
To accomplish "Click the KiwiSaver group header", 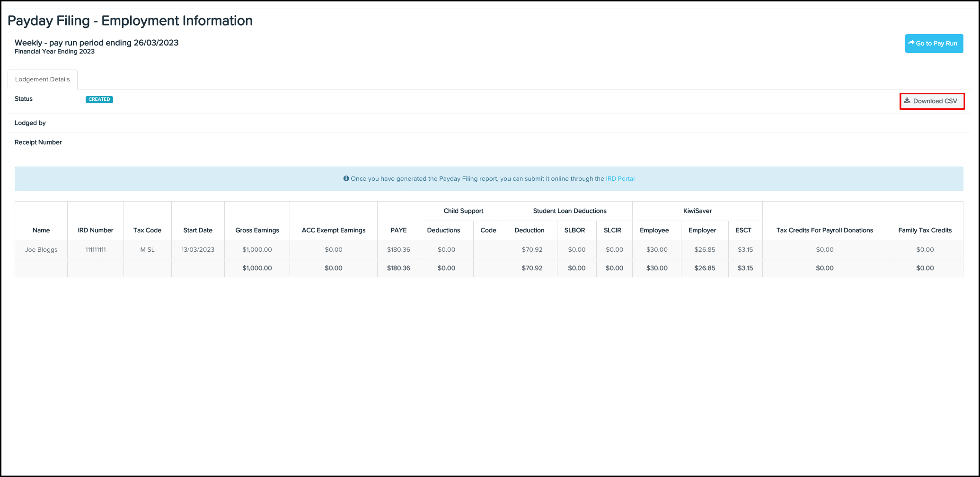I will [697, 211].
